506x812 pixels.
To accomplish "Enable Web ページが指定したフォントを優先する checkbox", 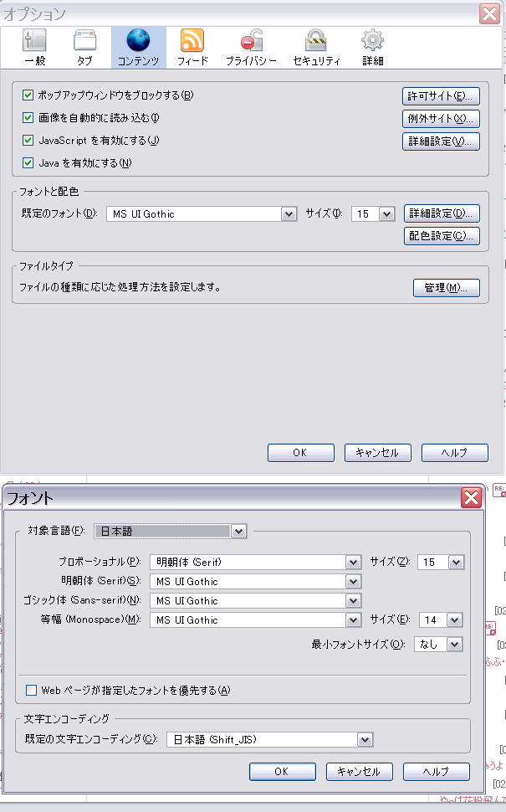I will point(31,691).
